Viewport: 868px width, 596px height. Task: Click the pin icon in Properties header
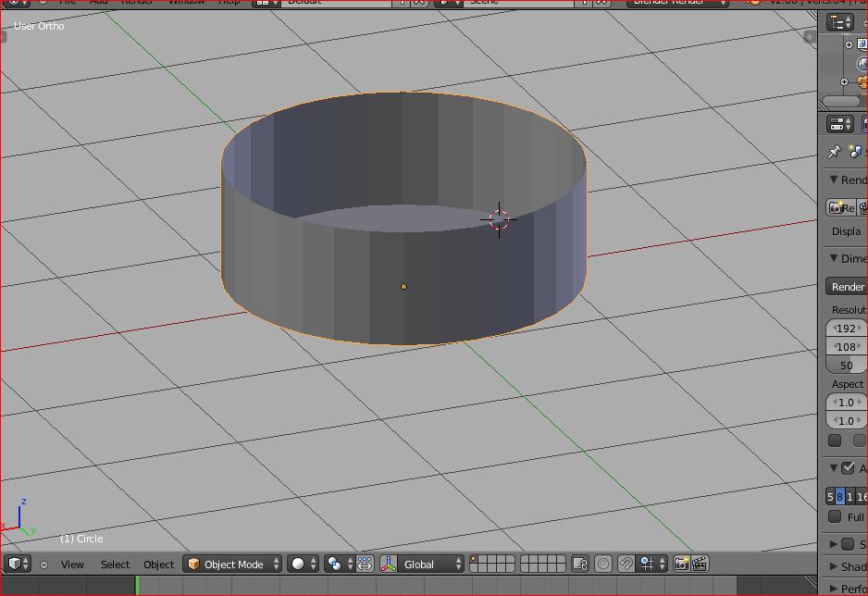[834, 152]
